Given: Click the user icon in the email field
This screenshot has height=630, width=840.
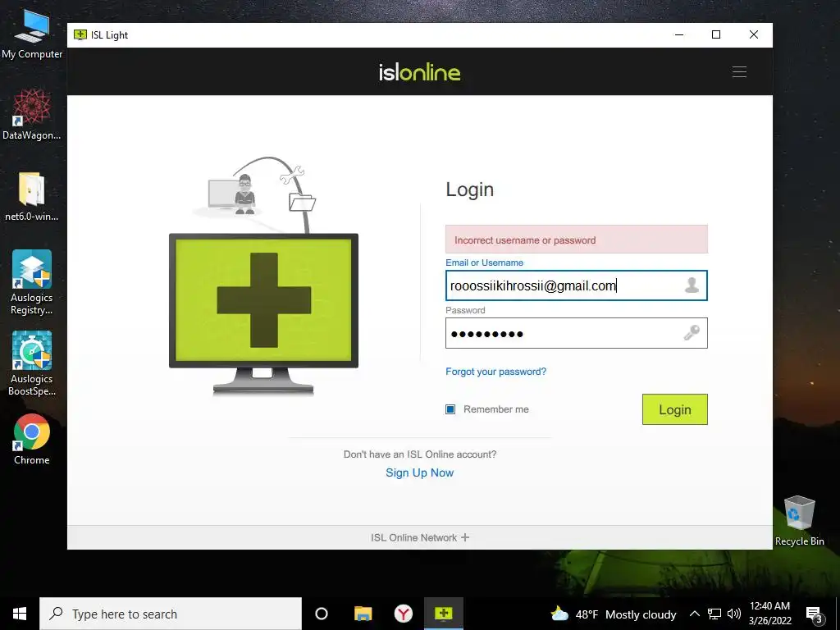Looking at the screenshot, I should click(x=692, y=285).
